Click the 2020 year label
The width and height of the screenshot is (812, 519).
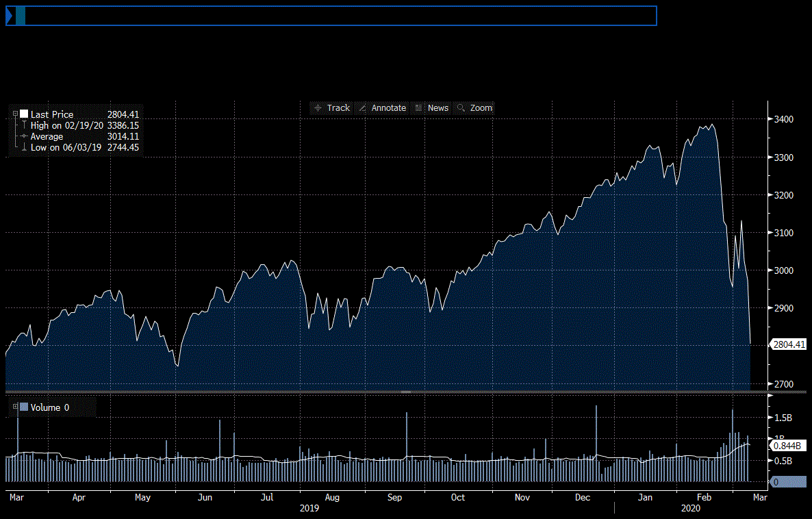click(x=690, y=508)
